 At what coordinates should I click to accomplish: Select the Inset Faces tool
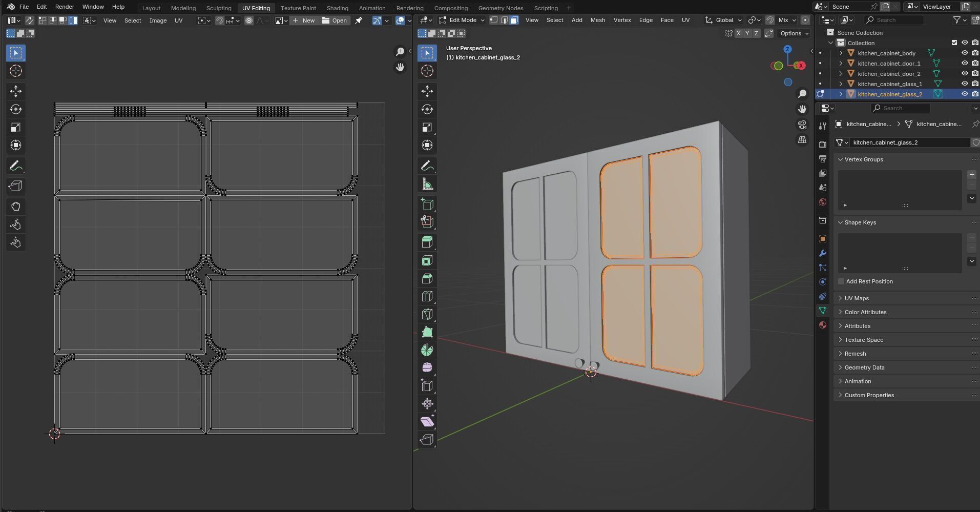tap(427, 260)
